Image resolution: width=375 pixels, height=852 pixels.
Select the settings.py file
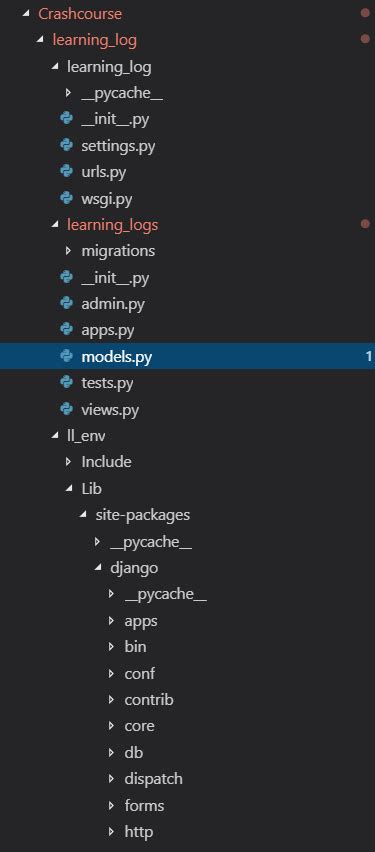point(118,146)
